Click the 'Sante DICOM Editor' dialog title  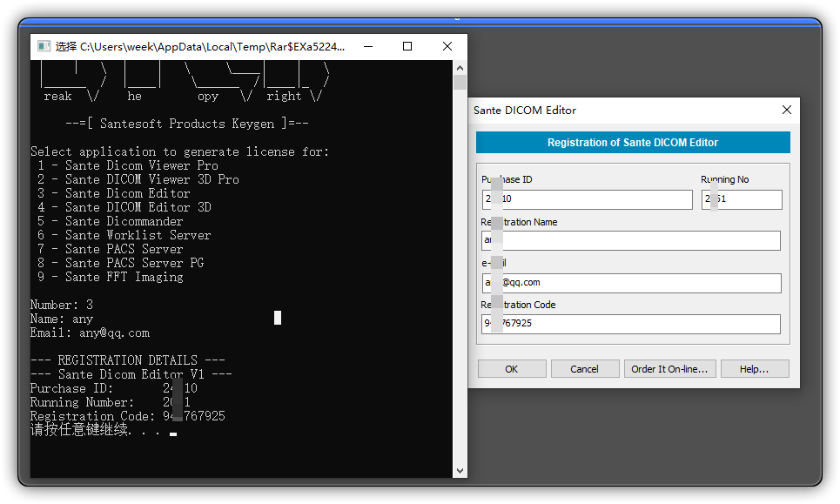coord(525,111)
